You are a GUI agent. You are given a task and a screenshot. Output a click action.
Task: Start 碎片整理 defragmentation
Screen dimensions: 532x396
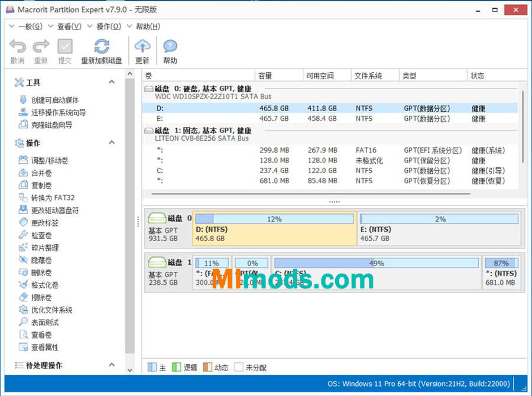coord(38,248)
